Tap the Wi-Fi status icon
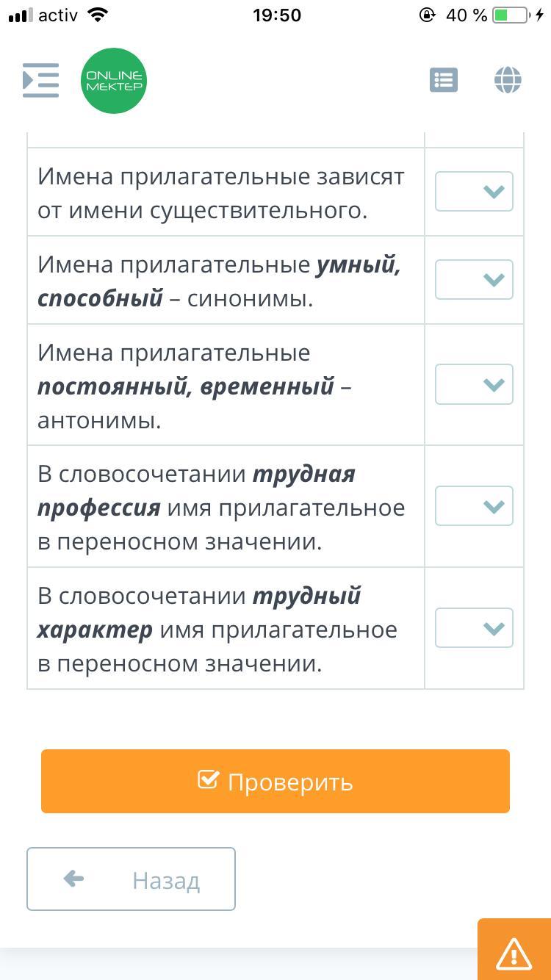This screenshot has height=980, width=551. point(96,15)
